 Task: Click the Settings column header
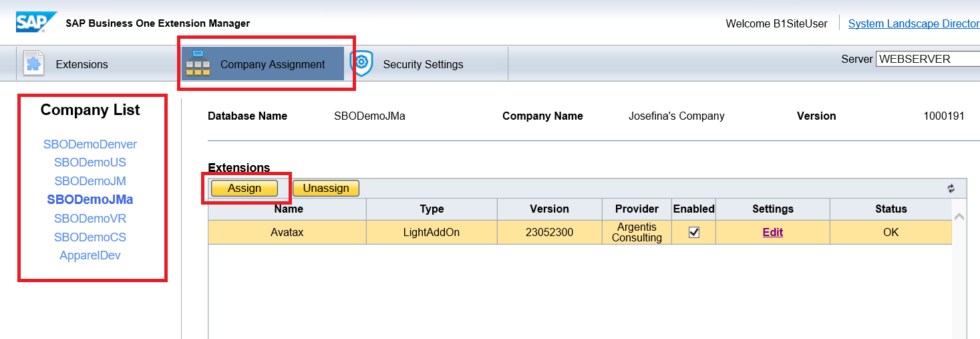(773, 209)
